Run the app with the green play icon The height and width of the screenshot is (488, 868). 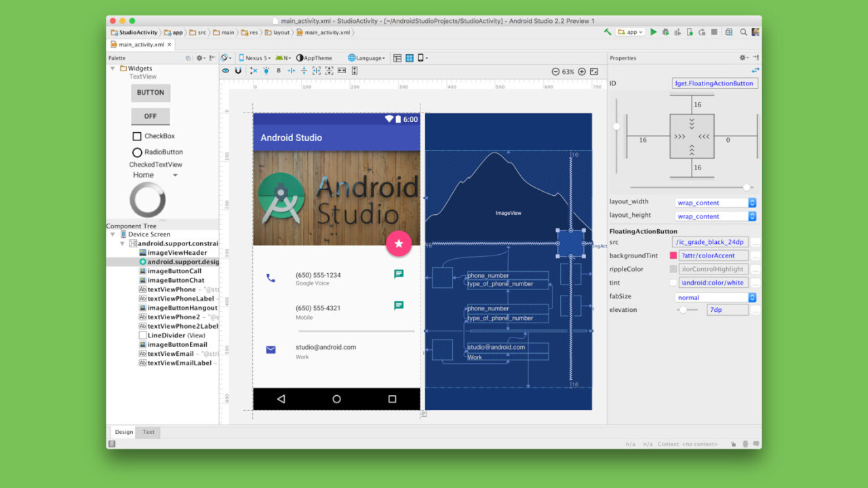click(653, 31)
